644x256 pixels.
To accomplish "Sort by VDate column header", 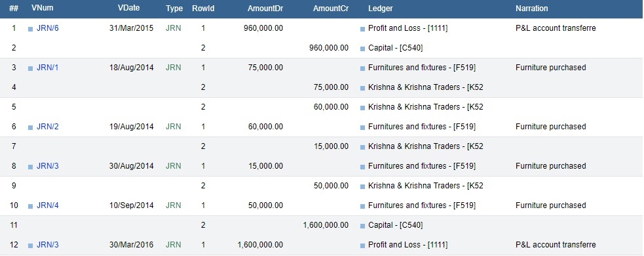I will click(128, 9).
